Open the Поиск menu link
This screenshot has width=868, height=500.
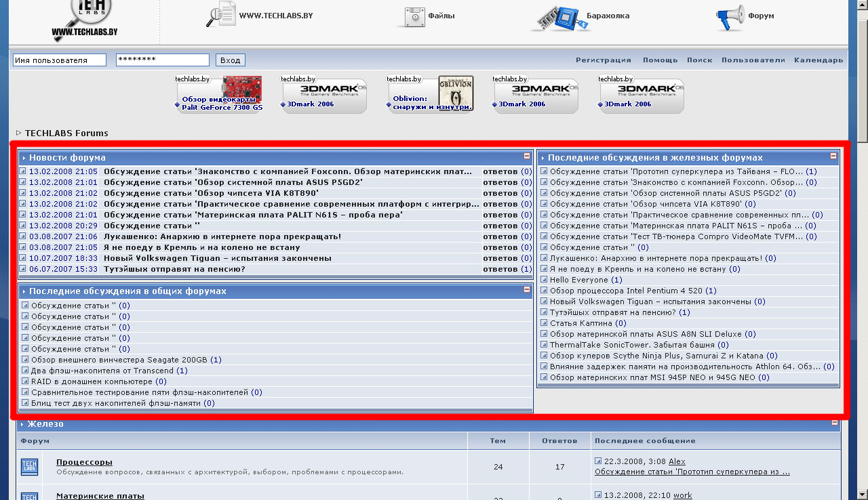[700, 60]
